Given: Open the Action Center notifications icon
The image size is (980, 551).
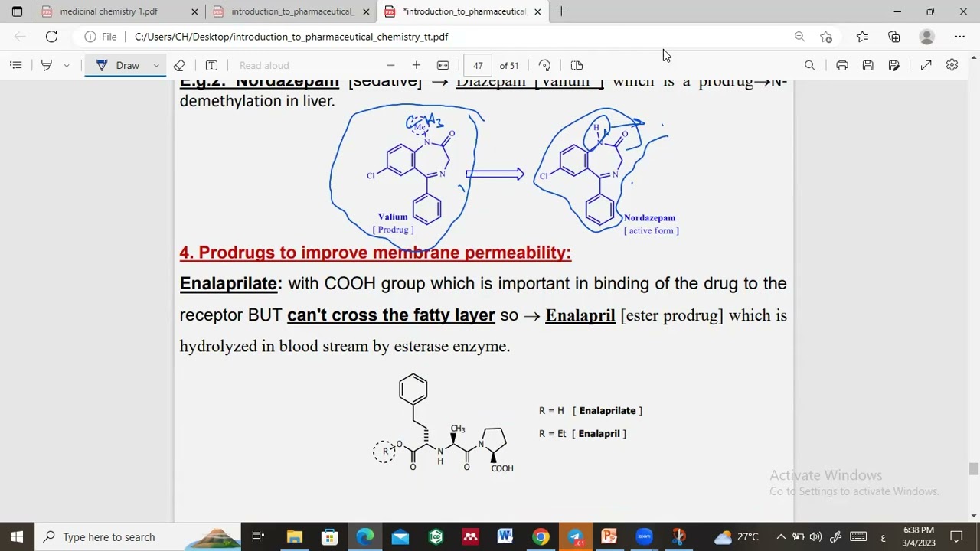Looking at the screenshot, I should point(956,536).
